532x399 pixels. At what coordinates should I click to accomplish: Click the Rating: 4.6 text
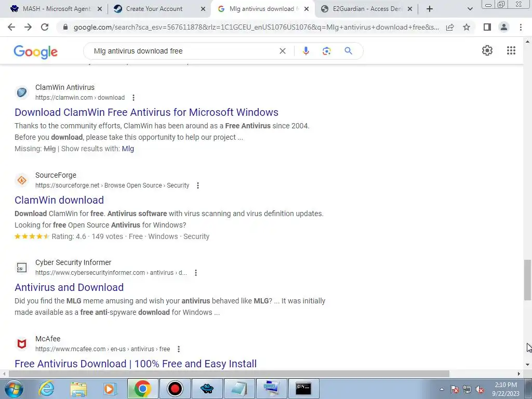click(x=69, y=236)
